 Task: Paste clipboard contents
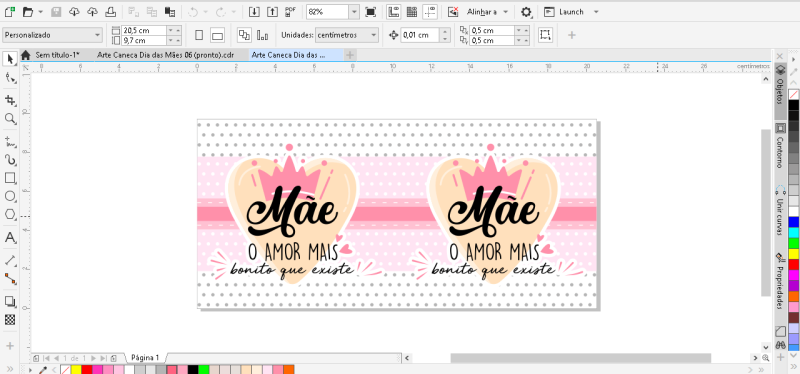(170, 11)
